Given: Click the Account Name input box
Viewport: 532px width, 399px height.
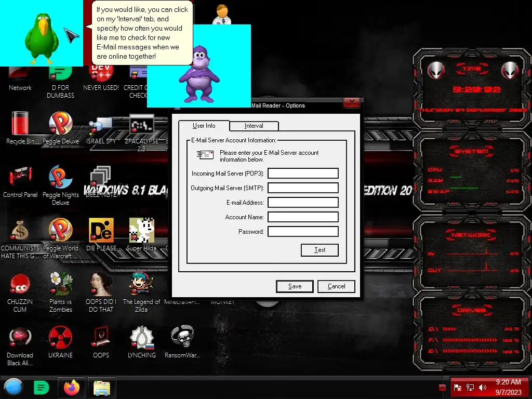Looking at the screenshot, I should [x=303, y=217].
